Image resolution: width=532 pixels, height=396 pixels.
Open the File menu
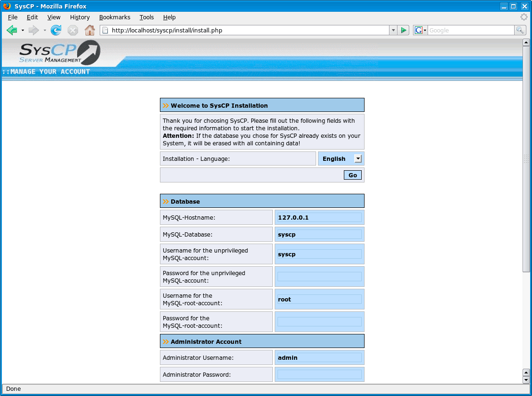point(13,17)
